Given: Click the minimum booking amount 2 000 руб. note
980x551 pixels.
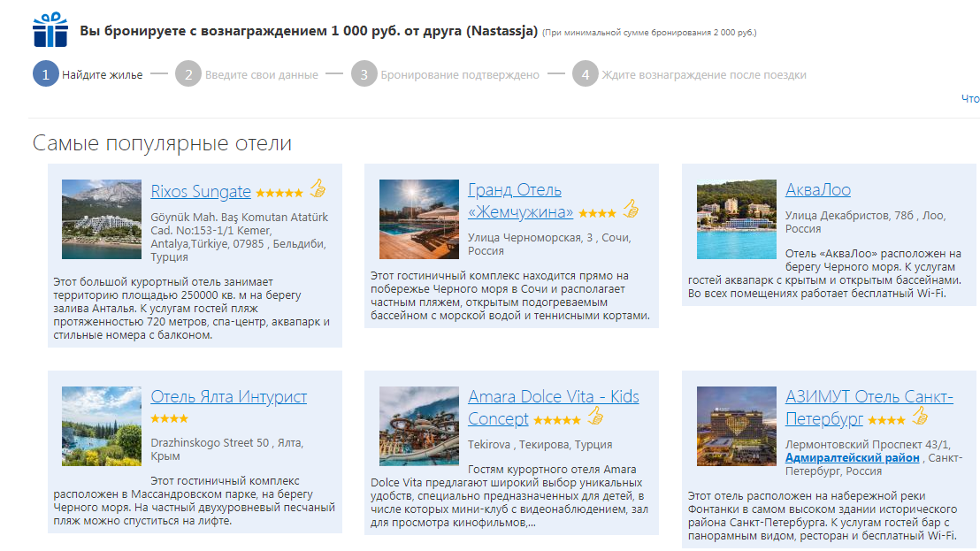Looking at the screenshot, I should pyautogui.click(x=648, y=33).
